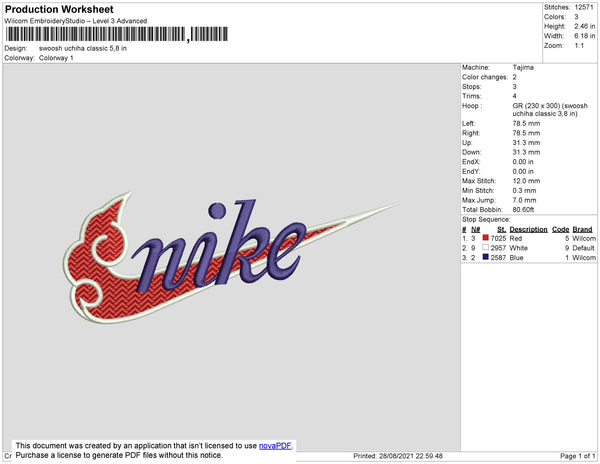
Task: Click the thread number 2587
Action: coord(498,257)
